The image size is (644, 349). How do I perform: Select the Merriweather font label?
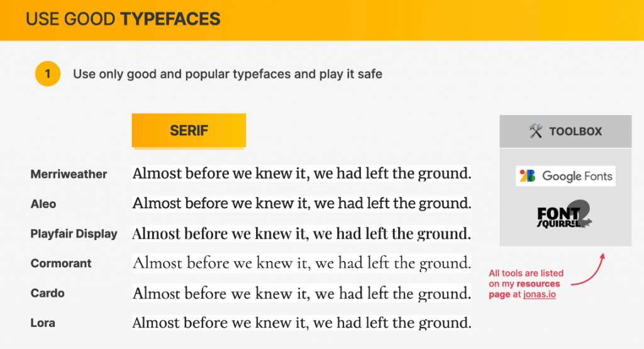pyautogui.click(x=69, y=174)
